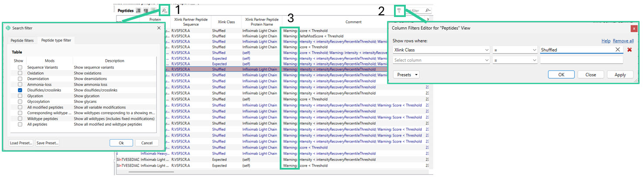
Task: Close the Search filter dialog
Action: point(158,28)
